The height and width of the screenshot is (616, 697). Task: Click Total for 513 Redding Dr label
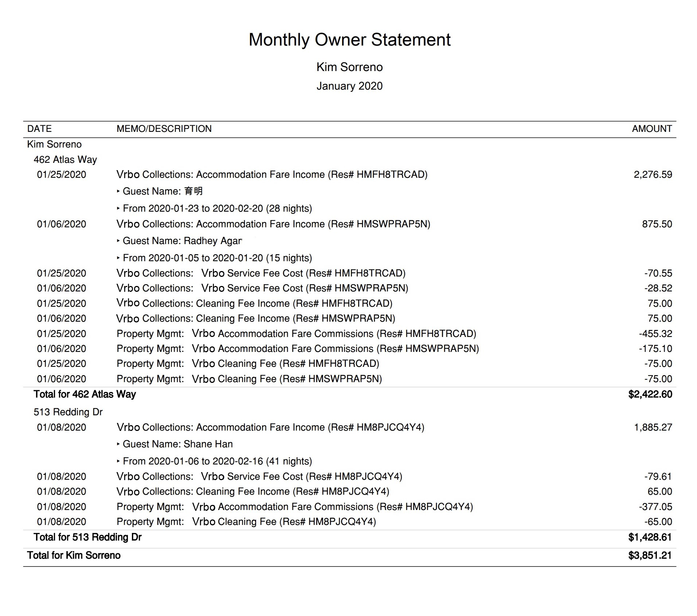pyautogui.click(x=87, y=537)
